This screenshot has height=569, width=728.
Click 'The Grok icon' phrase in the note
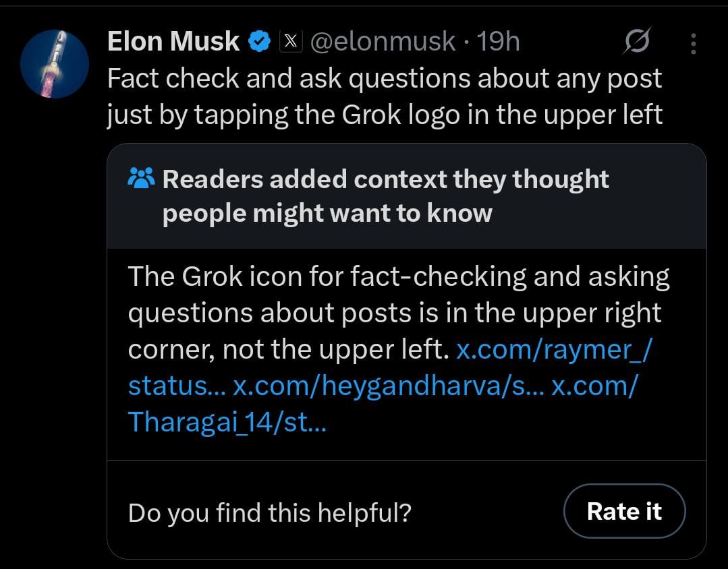215,277
